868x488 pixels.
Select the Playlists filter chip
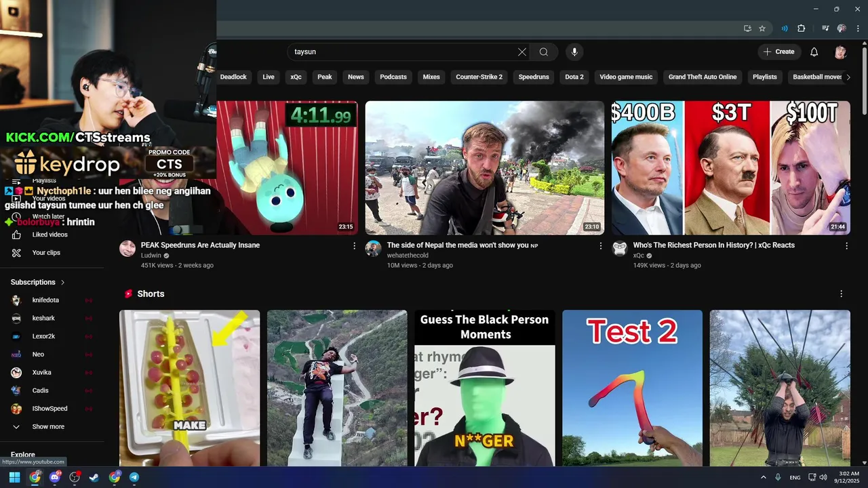coord(765,77)
